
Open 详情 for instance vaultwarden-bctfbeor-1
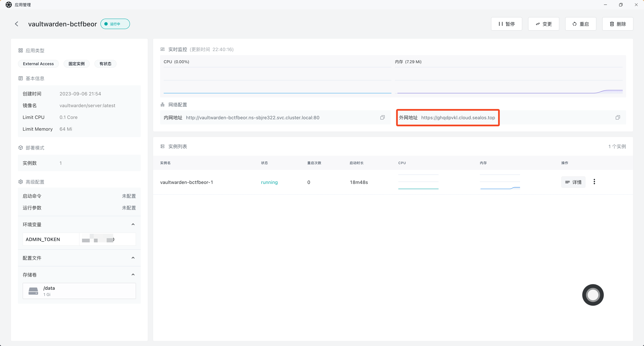pos(573,182)
